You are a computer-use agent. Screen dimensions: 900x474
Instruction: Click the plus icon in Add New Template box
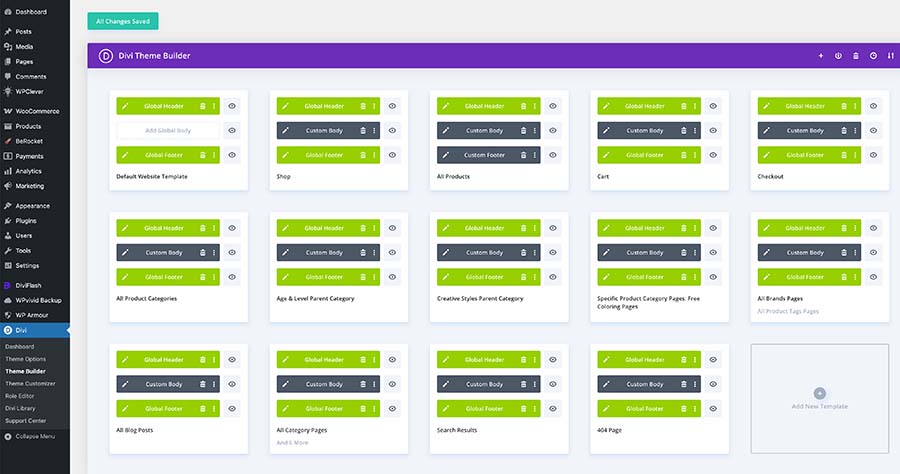[x=820, y=393]
